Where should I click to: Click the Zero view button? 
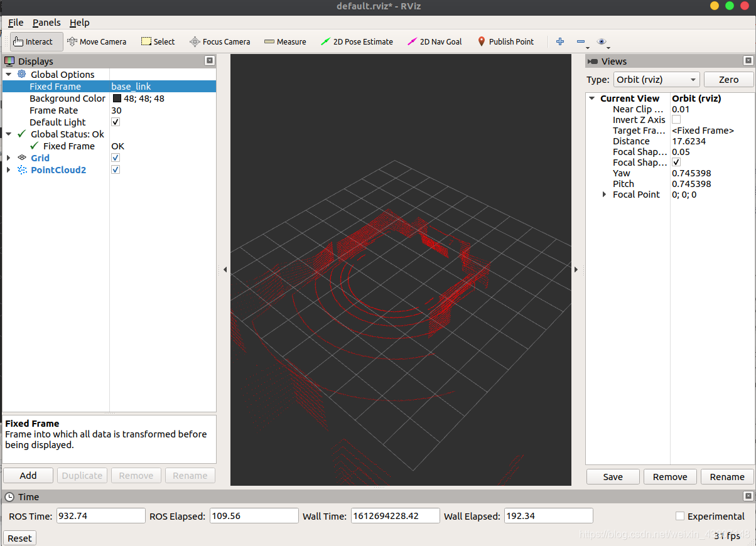pos(728,80)
